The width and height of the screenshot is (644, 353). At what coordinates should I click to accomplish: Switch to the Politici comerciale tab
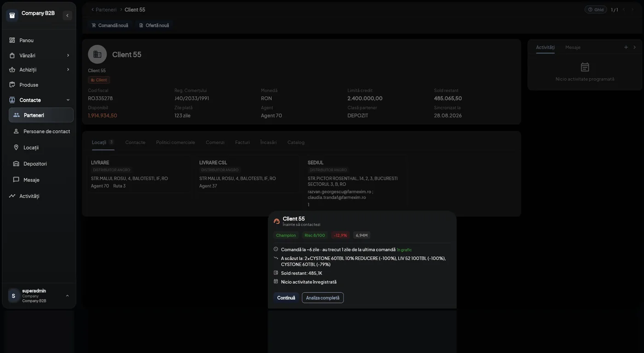tap(175, 142)
